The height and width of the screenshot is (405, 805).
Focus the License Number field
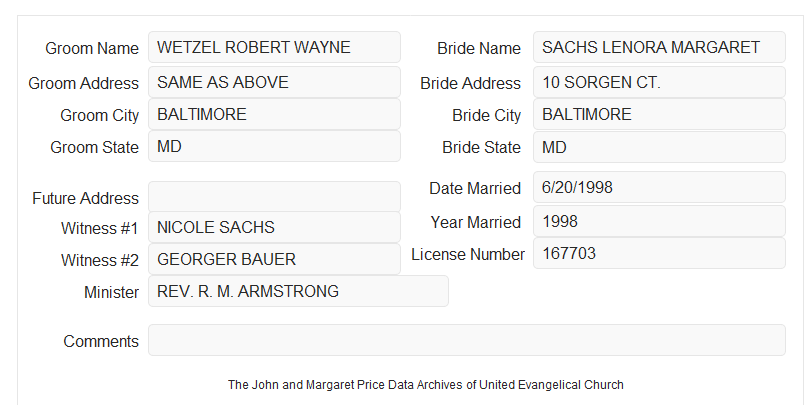point(659,253)
